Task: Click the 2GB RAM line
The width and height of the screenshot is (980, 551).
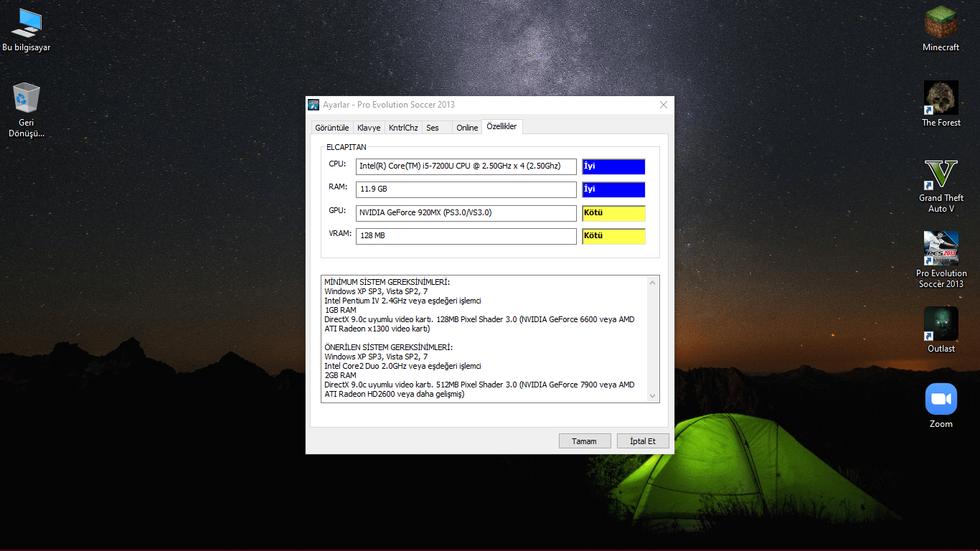Action: 341,375
